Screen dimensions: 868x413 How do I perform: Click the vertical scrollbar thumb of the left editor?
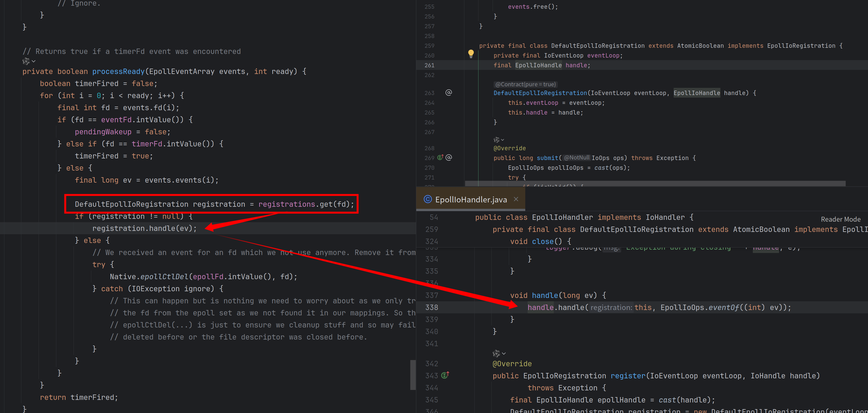tap(413, 375)
